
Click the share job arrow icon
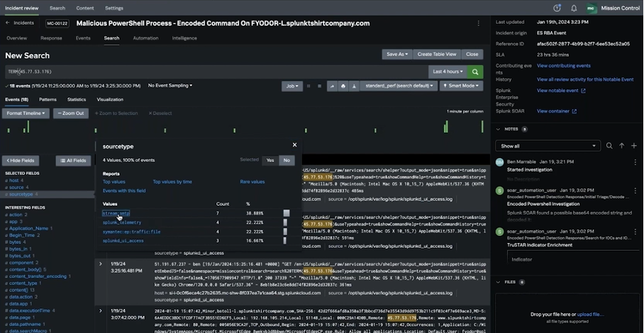pyautogui.click(x=331, y=86)
